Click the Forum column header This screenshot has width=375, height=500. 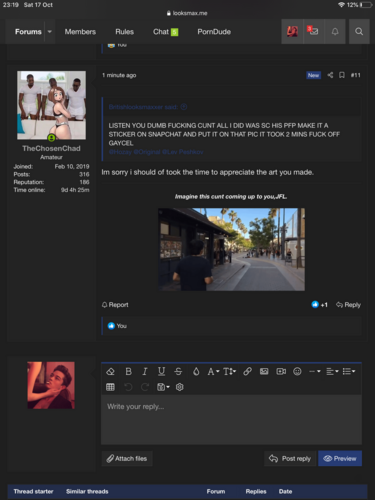(x=216, y=491)
